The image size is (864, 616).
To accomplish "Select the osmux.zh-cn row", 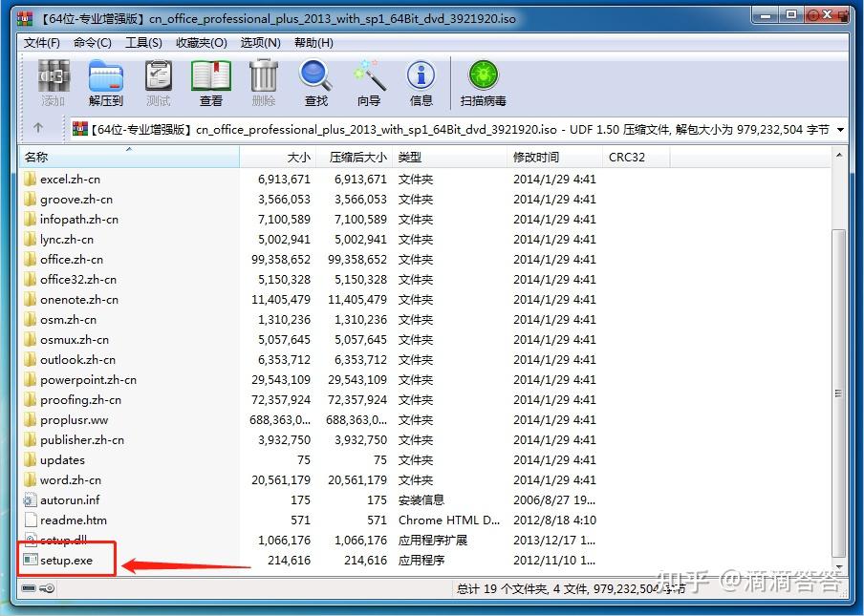I will (424, 340).
